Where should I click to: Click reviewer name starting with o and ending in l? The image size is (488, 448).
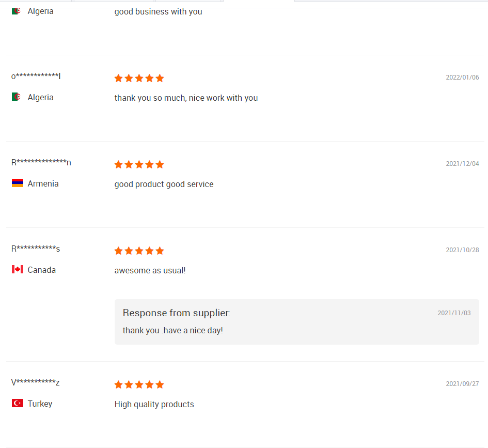(x=36, y=76)
